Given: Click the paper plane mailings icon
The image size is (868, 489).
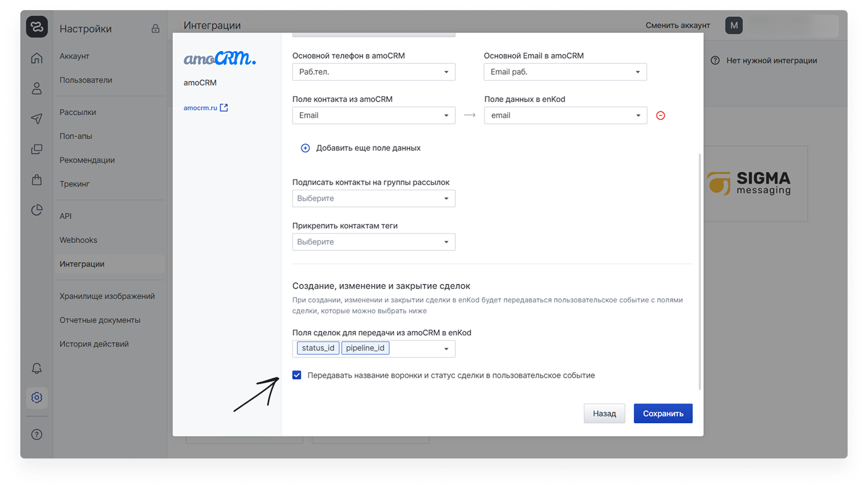Looking at the screenshot, I should 37,119.
